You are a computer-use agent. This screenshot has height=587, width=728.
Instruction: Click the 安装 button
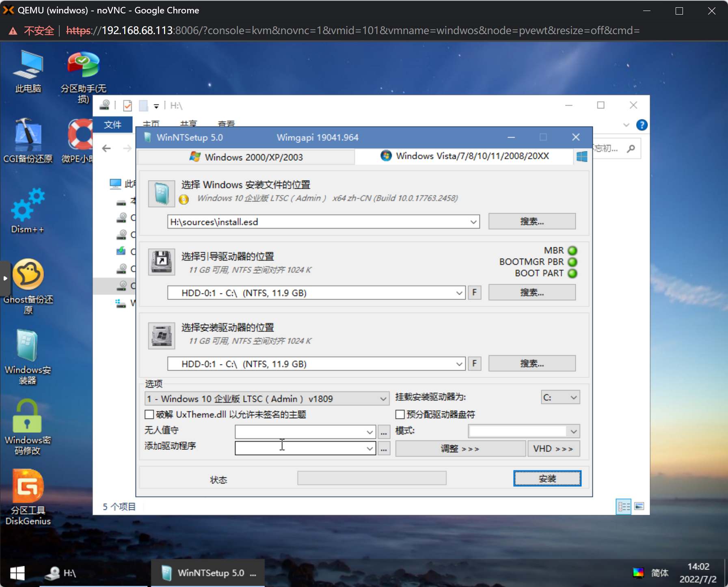pyautogui.click(x=547, y=479)
